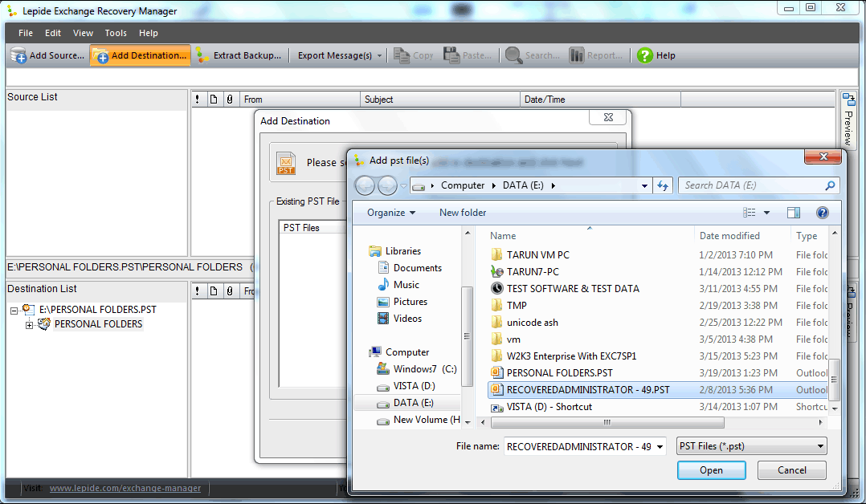Collapse the E:\PERSONAL FOLDERS.PST tree node
Viewport: 866px width, 504px height.
pyautogui.click(x=14, y=311)
